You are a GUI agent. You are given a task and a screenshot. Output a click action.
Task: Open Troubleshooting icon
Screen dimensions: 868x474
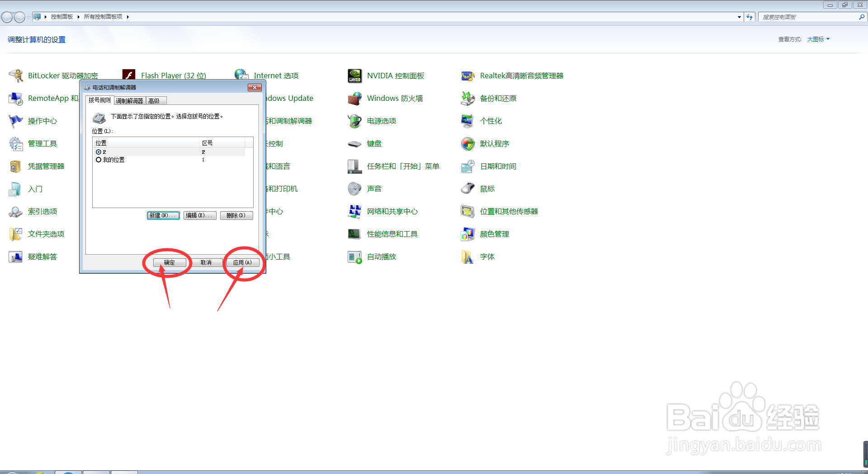16,256
